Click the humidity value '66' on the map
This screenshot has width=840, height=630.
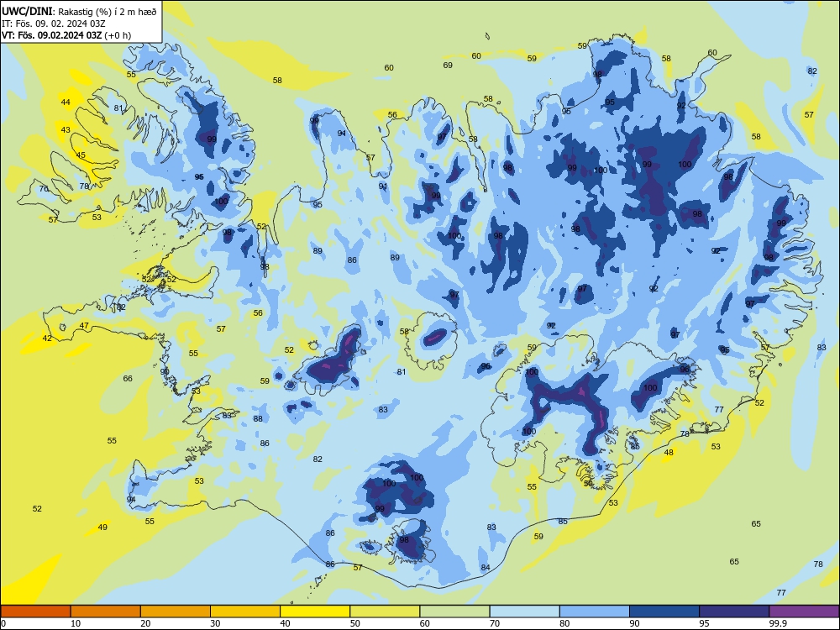coord(128,379)
